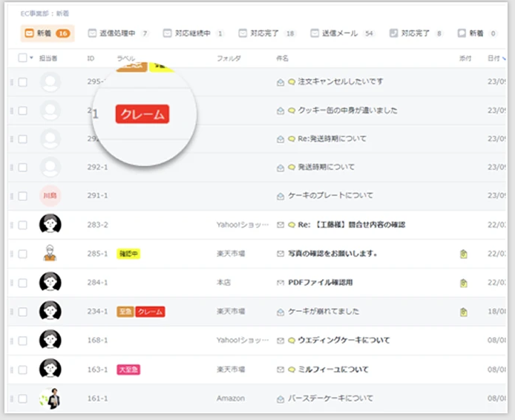The width and height of the screenshot is (515, 420).
Task: Click ID 168-1
Action: pos(97,340)
